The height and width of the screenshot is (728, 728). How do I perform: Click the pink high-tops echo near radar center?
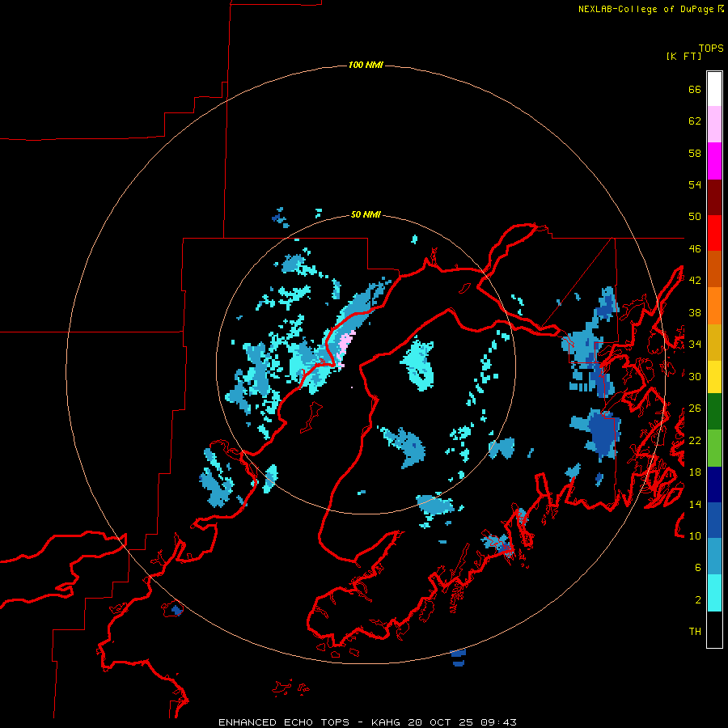coord(346,345)
